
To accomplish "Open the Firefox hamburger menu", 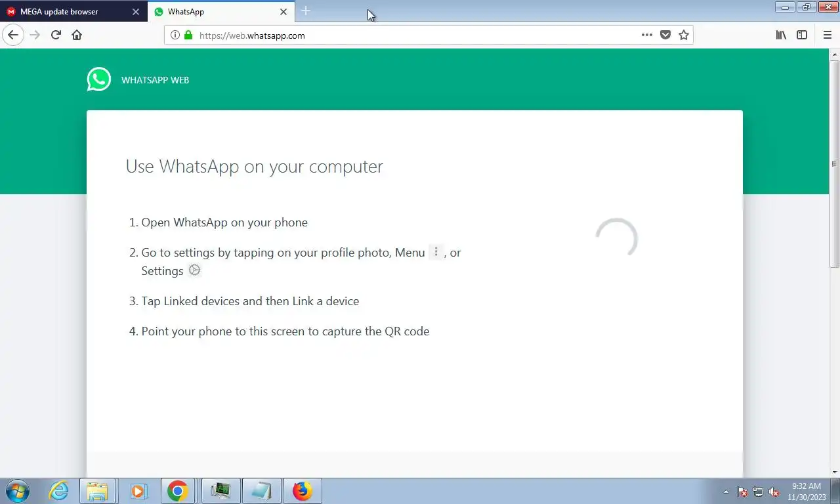I will pyautogui.click(x=827, y=35).
